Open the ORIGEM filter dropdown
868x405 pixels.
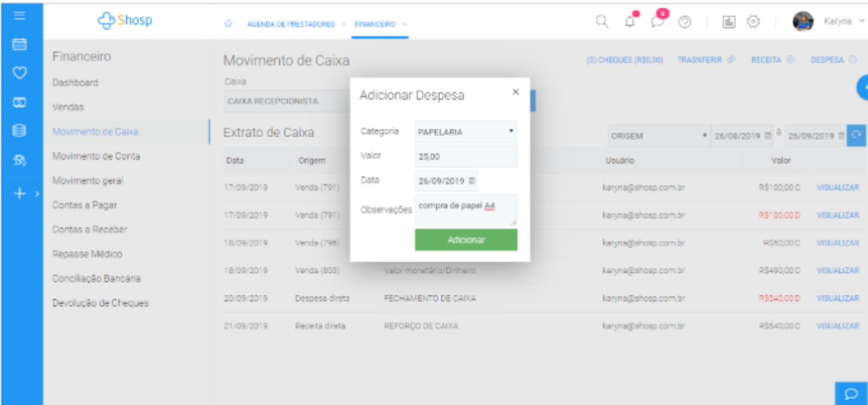pos(657,136)
